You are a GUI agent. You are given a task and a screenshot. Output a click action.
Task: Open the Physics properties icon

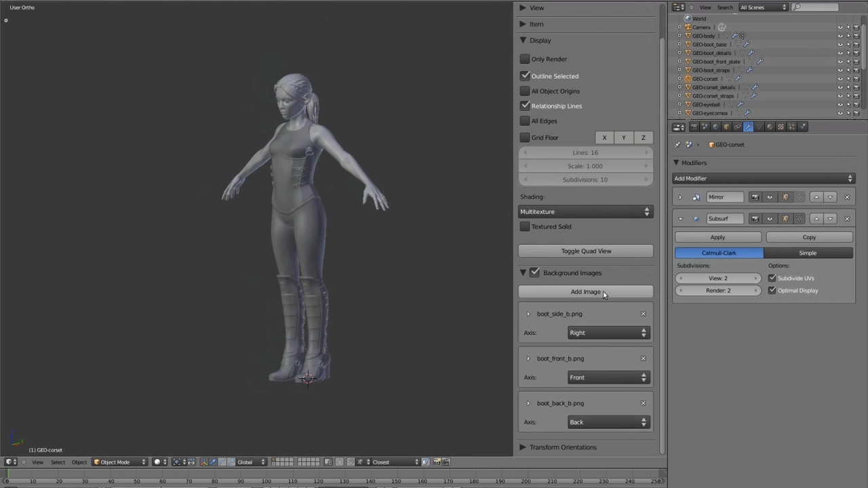coord(803,127)
